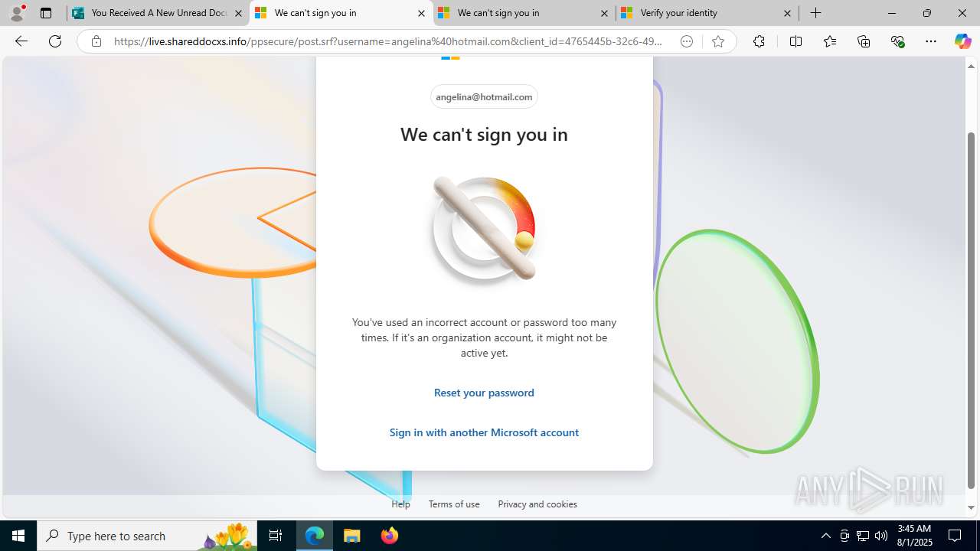Open the Browser essentials icon
The width and height of the screenshot is (980, 551).
coord(897,41)
